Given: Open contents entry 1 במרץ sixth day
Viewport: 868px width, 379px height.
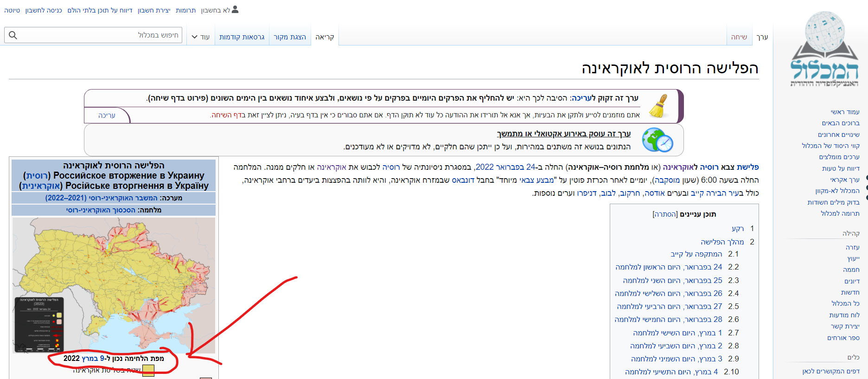Looking at the screenshot, I should [677, 333].
